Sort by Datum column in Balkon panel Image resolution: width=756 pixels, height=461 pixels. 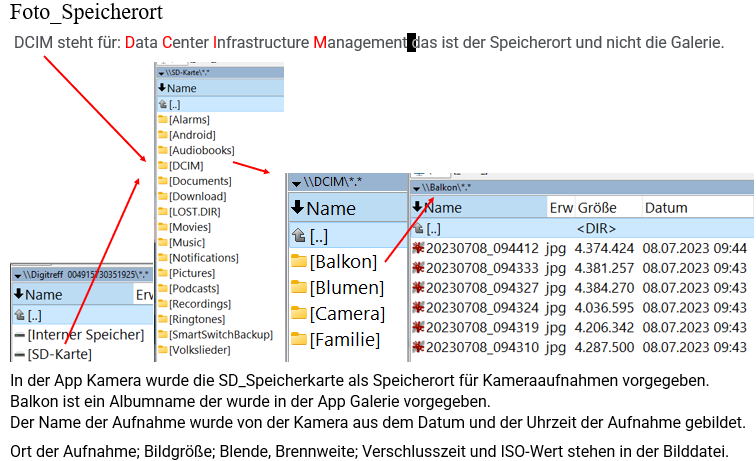coord(666,208)
